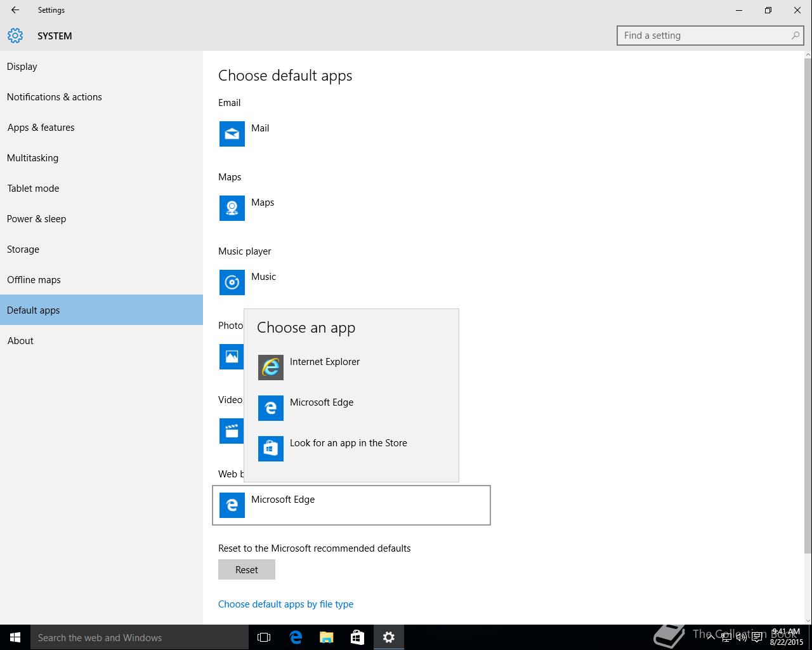Open Choose default apps by file type

[285, 604]
